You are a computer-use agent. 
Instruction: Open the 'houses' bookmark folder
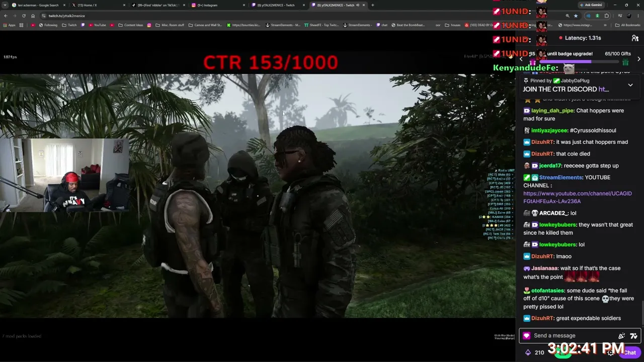[x=453, y=25]
